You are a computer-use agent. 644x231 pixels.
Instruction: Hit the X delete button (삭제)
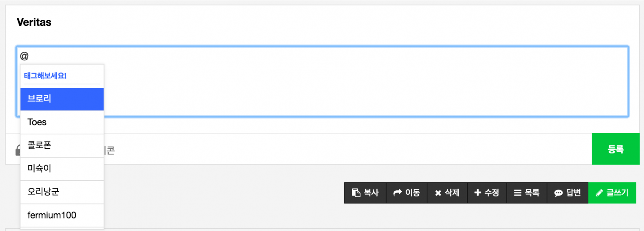pos(447,193)
